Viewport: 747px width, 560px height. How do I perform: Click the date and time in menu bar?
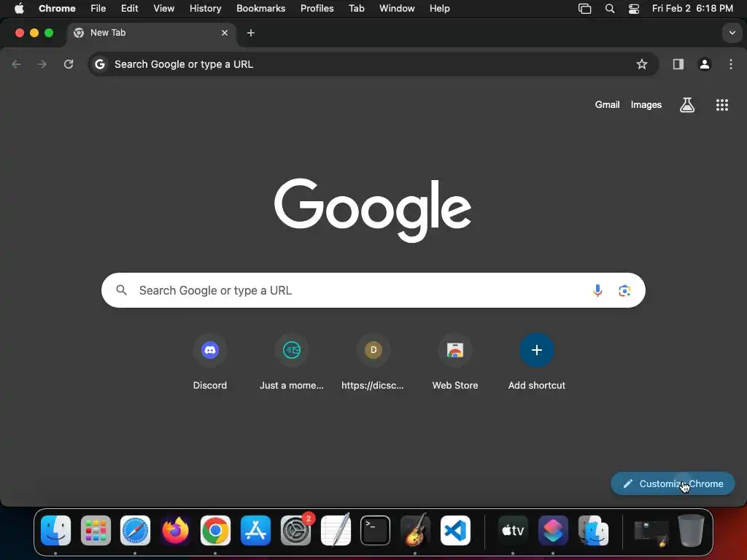(x=692, y=9)
